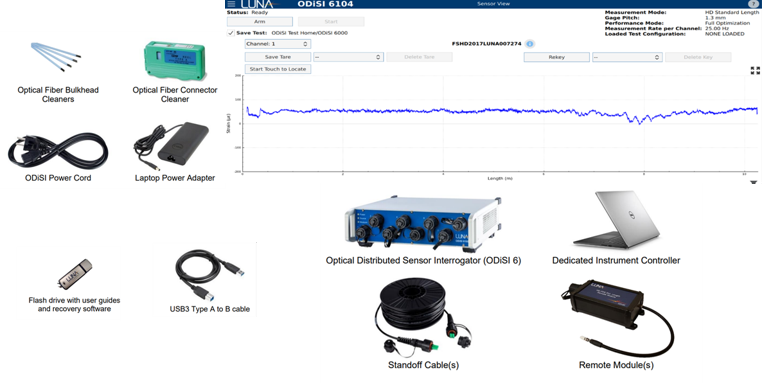Click the "Remote Module(s)" caption
Image resolution: width=762 pixels, height=383 pixels.
(x=616, y=365)
